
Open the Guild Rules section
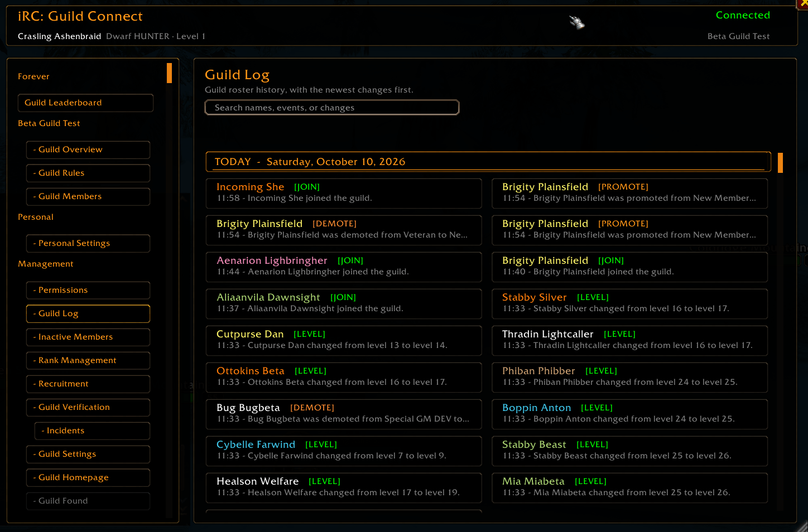coord(88,173)
